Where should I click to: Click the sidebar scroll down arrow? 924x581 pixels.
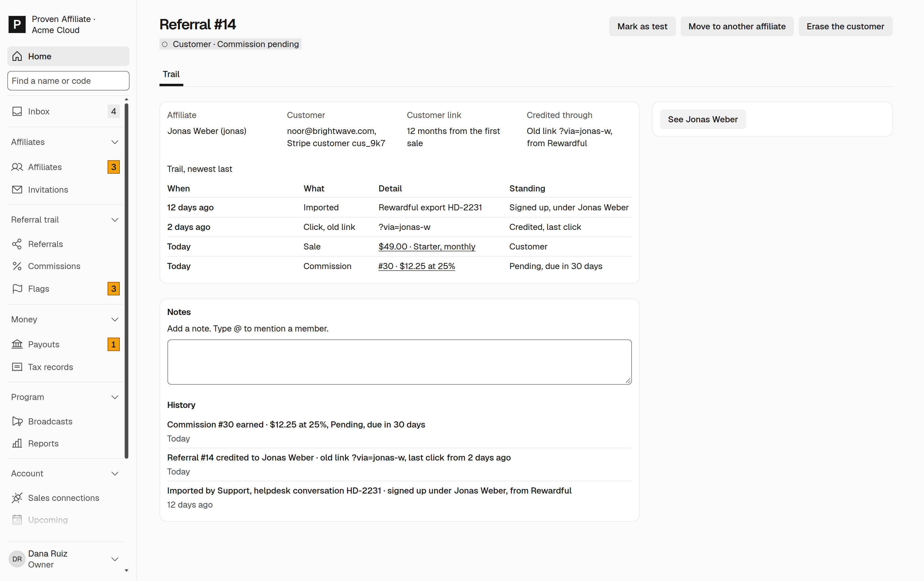[127, 570]
